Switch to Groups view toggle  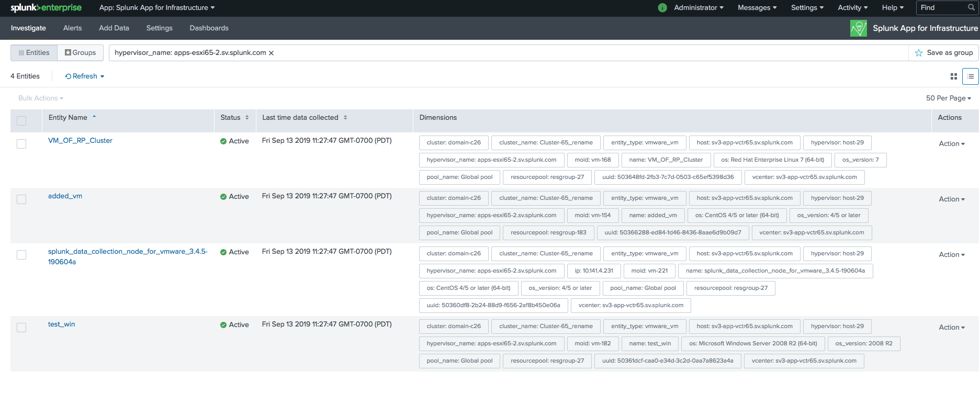click(80, 53)
